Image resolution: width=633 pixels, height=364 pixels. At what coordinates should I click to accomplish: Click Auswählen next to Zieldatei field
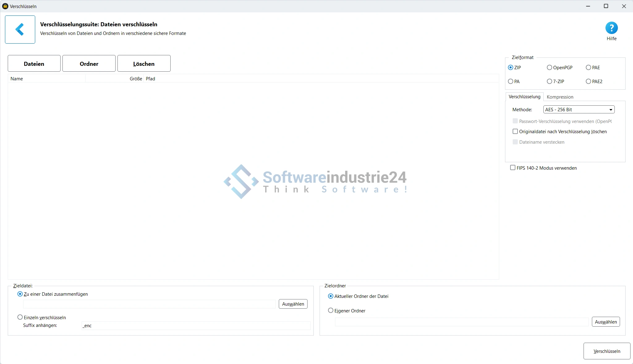pos(293,304)
